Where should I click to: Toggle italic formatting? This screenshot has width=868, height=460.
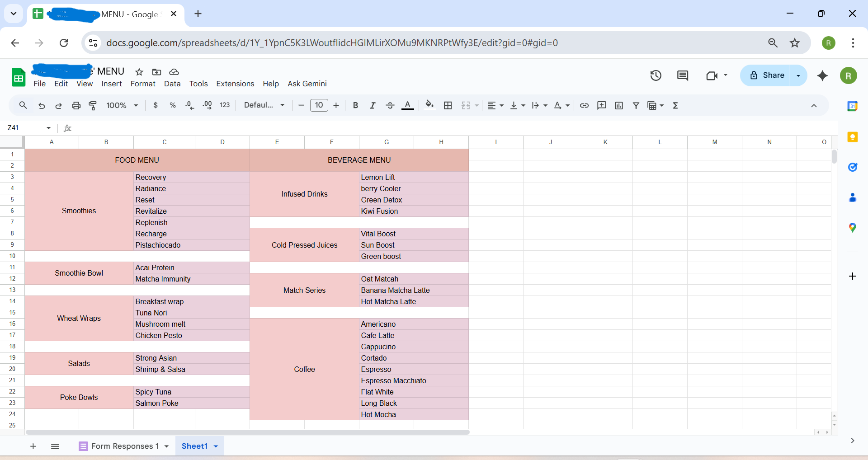click(x=373, y=105)
